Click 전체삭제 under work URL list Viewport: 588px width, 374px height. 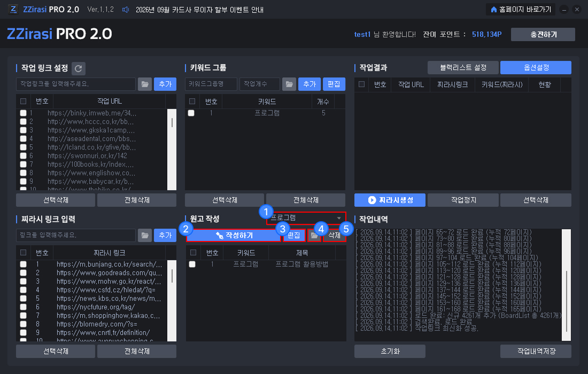(137, 200)
